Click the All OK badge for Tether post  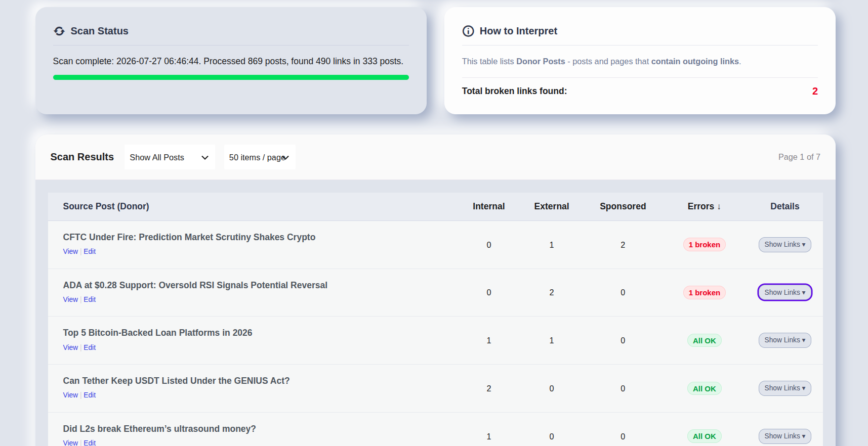tap(704, 388)
